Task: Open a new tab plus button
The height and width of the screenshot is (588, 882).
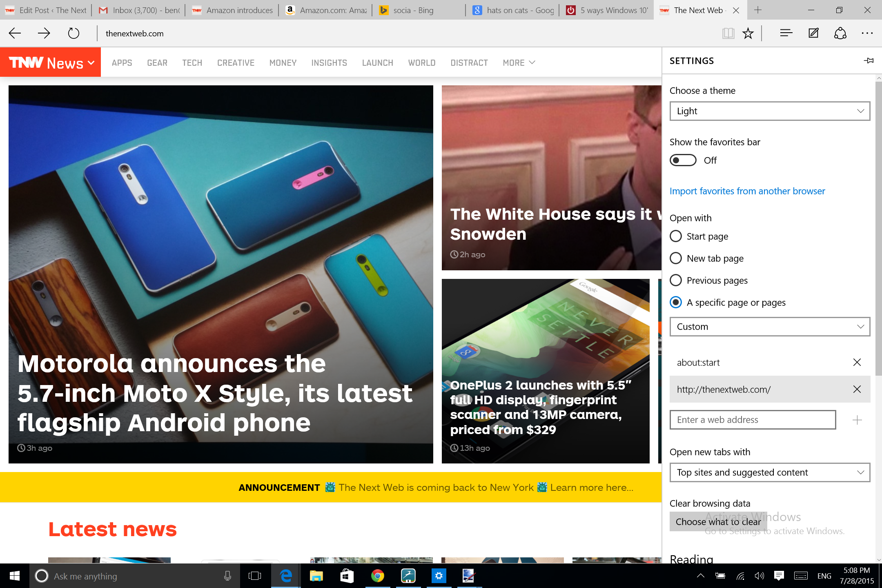Action: 758,10
